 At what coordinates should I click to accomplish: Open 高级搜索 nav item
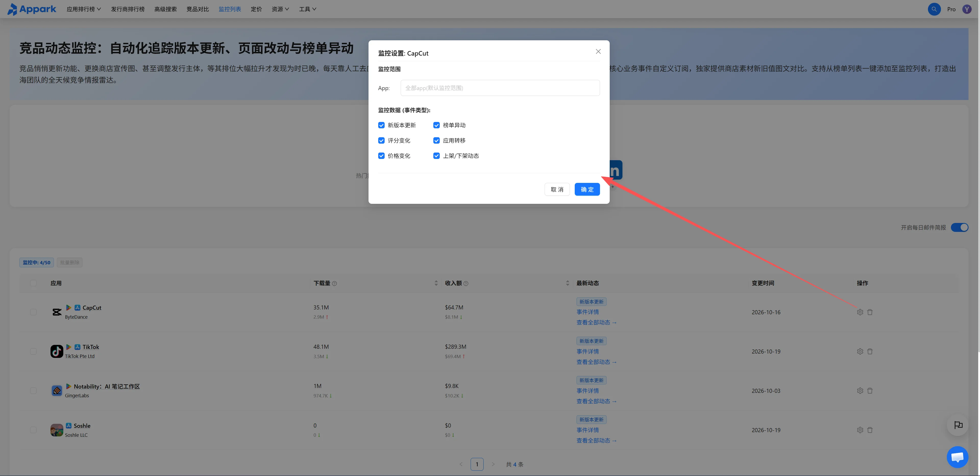coord(165,9)
